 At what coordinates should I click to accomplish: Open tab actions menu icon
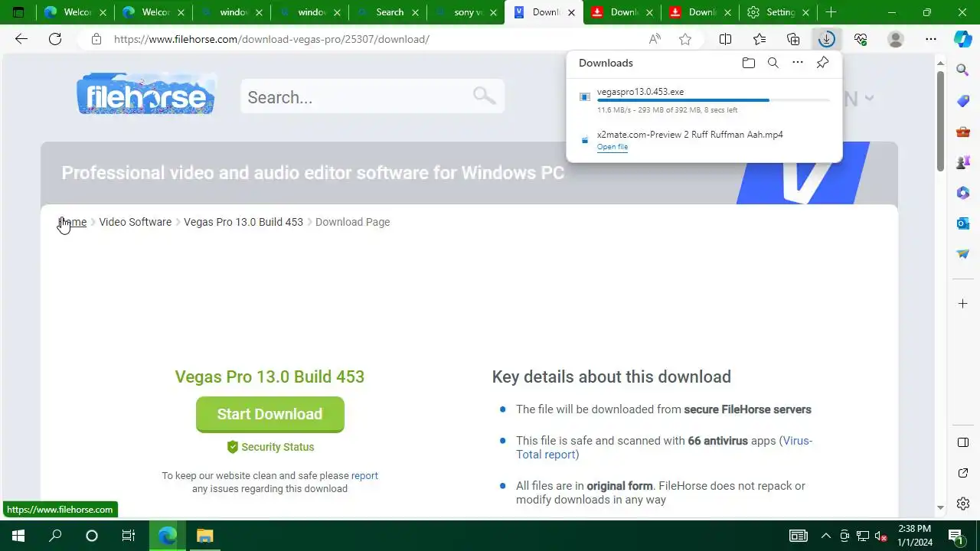(x=18, y=12)
